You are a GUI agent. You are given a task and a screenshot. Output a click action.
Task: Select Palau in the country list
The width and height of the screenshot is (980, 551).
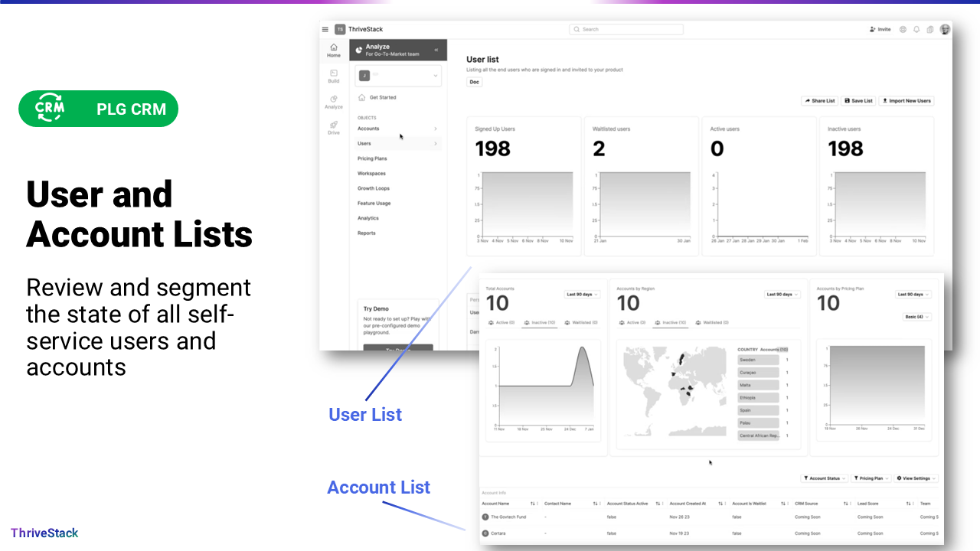[759, 423]
